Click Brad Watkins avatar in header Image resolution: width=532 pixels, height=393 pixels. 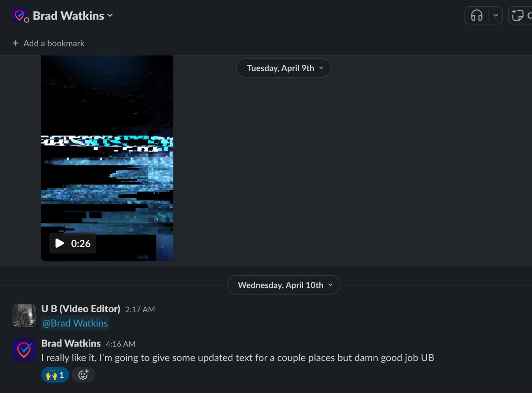tap(20, 15)
